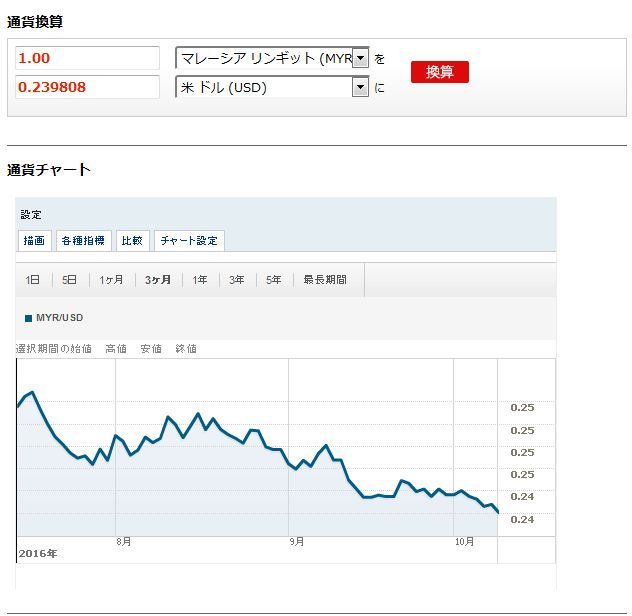Select the 1ヶ月 chart period
The height and width of the screenshot is (616, 632).
(111, 280)
